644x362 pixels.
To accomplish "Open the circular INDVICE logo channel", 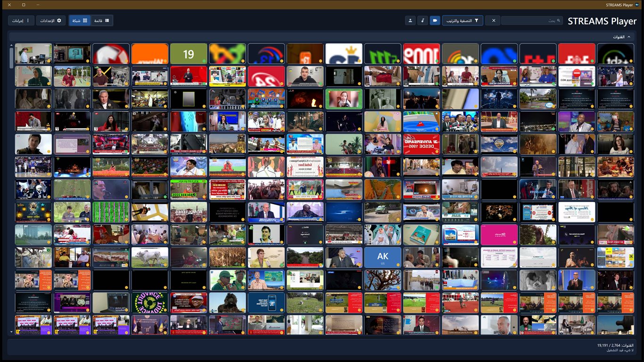I will coord(149,303).
